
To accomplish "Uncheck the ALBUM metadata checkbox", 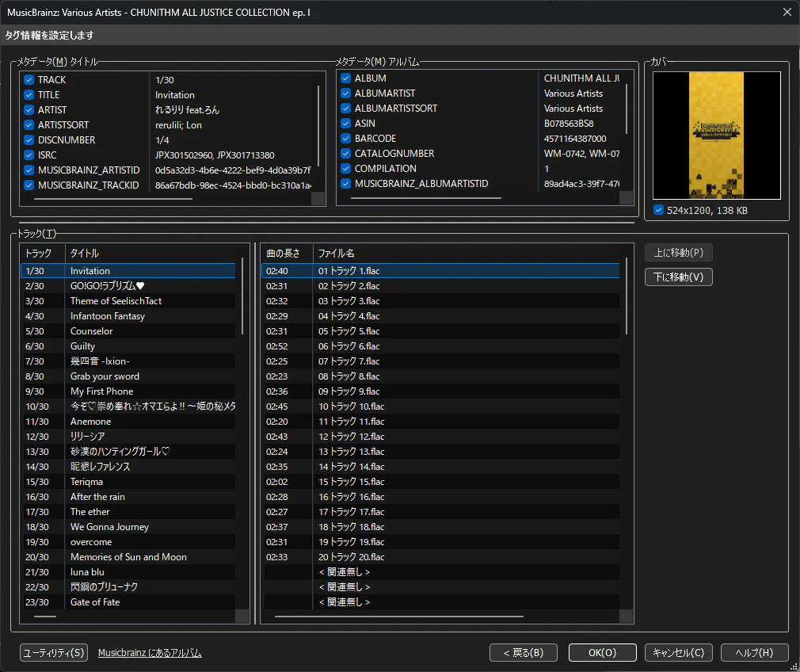I will [x=346, y=78].
